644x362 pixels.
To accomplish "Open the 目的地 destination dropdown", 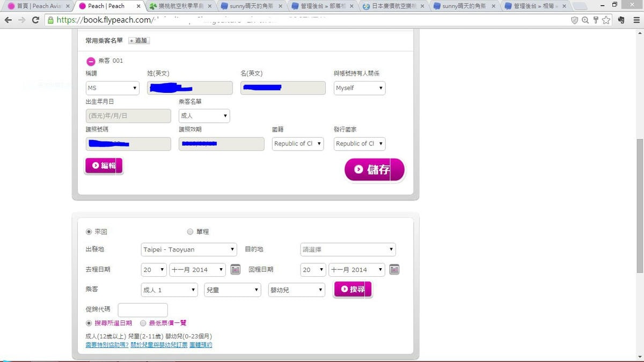I will pos(348,249).
